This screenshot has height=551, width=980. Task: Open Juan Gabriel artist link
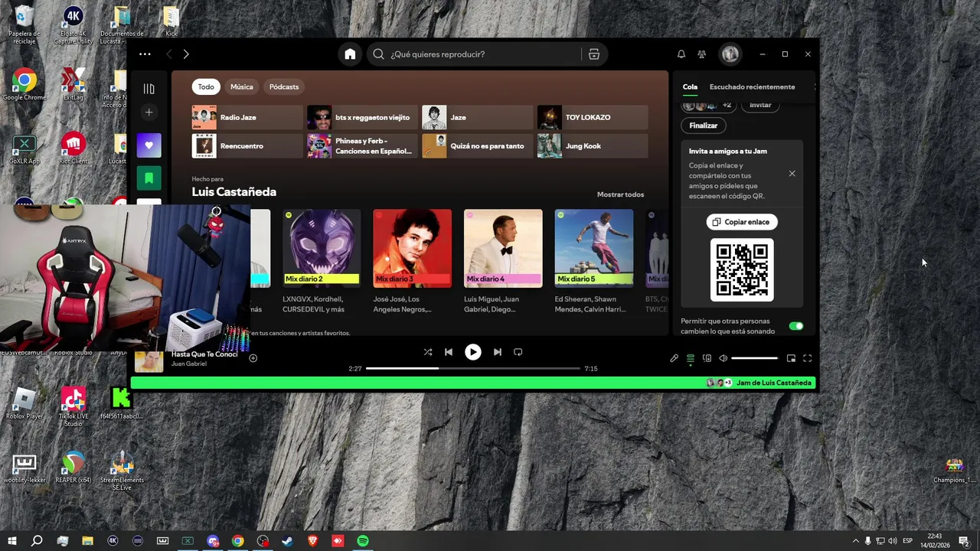click(189, 364)
